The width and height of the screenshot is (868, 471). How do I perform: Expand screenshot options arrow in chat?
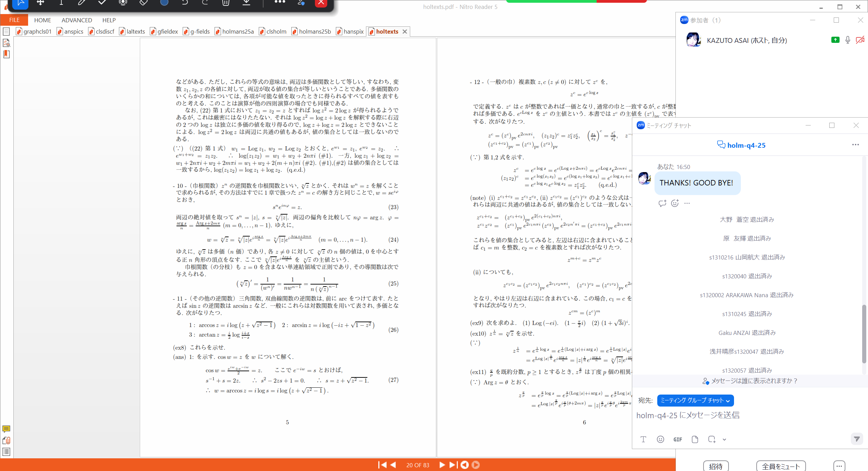724,439
